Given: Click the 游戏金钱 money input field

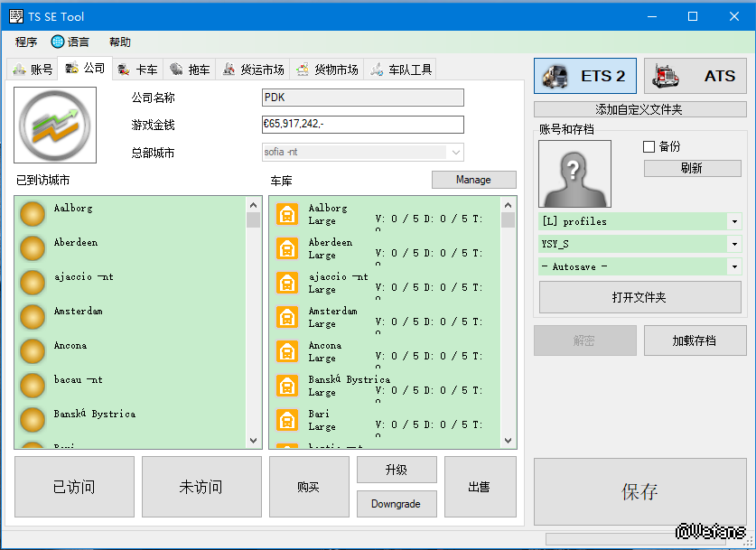Looking at the screenshot, I should (362, 125).
